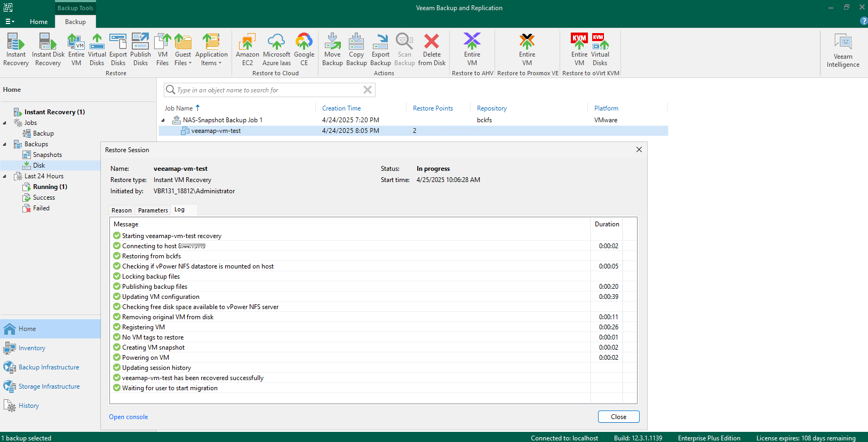The image size is (868, 442).
Task: Restore Virtual Disks in Restore group
Action: tap(97, 50)
